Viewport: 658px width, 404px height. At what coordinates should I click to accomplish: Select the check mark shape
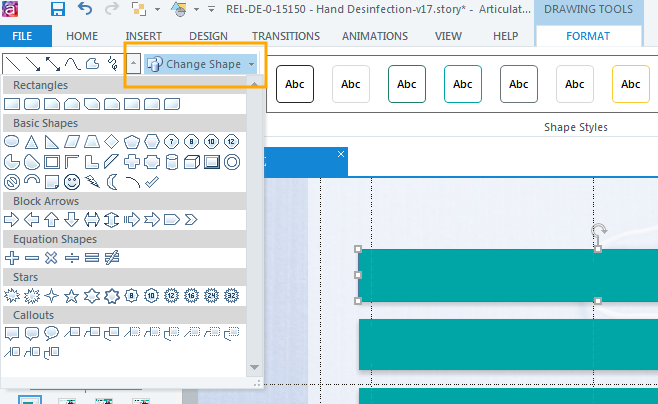pos(152,182)
